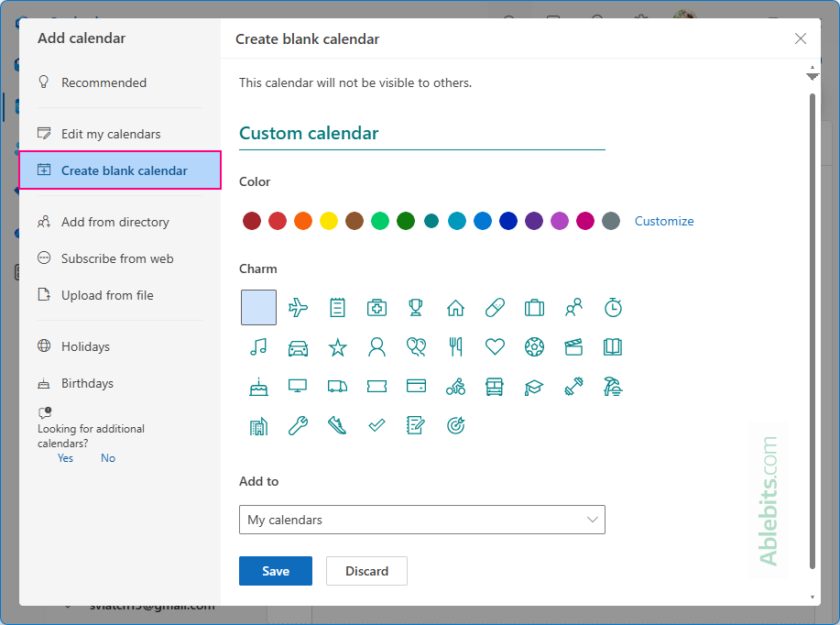Choose the soccer ball charm

coord(534,346)
